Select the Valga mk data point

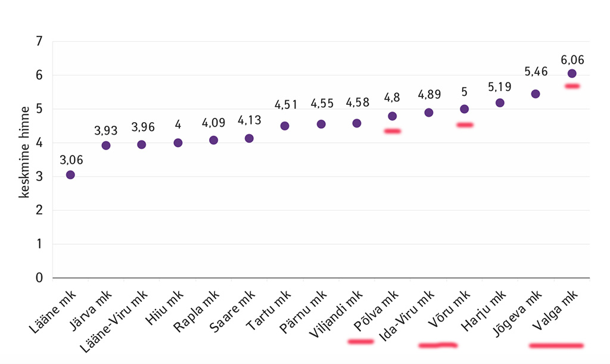tap(572, 73)
